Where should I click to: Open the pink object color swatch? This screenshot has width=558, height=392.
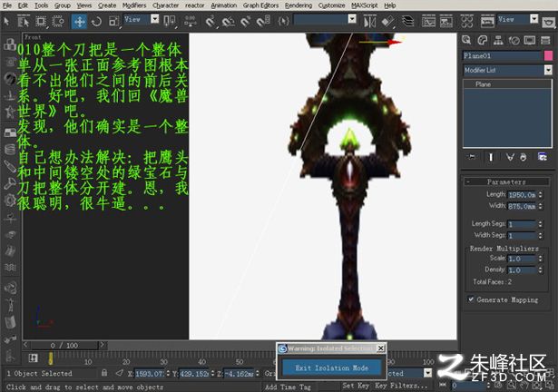[548, 56]
